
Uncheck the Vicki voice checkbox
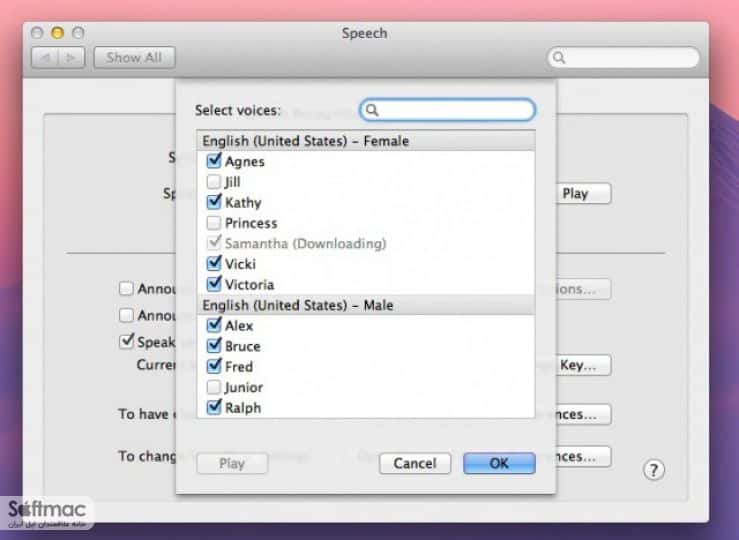click(213, 263)
